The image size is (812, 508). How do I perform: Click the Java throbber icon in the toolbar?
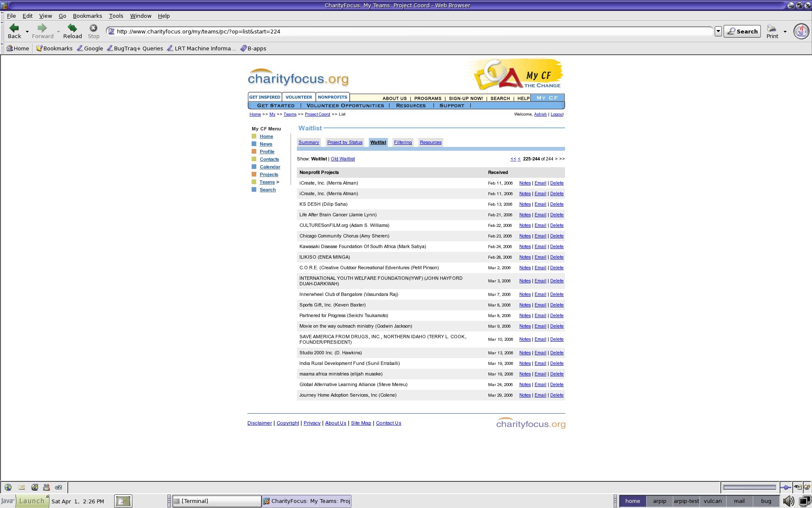[801, 31]
